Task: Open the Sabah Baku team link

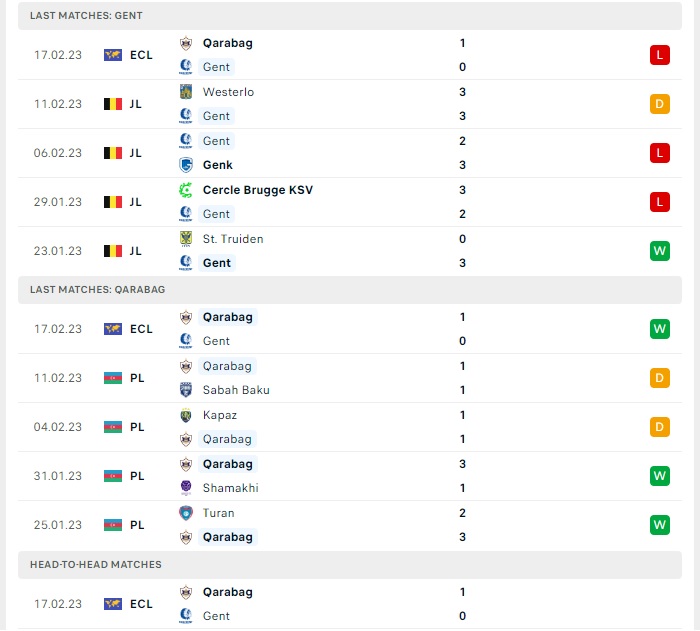Action: tap(236, 390)
